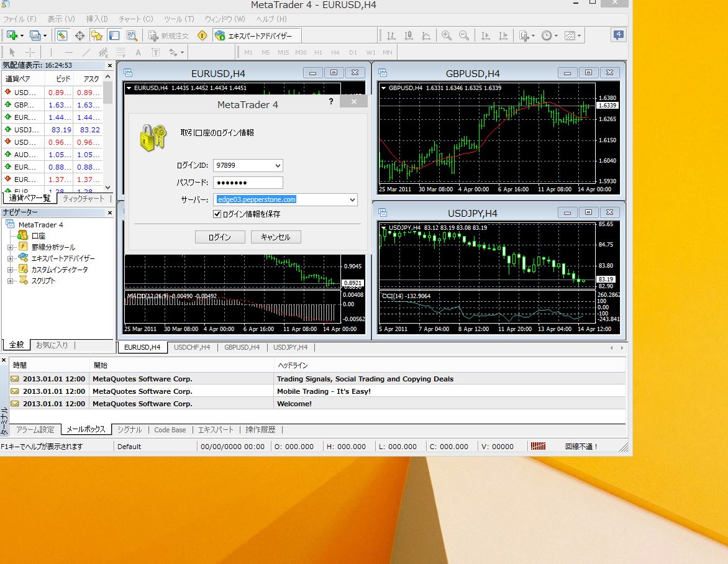The image size is (728, 564).
Task: Select the Fibonacci retracement tool
Action: pyautogui.click(x=121, y=52)
